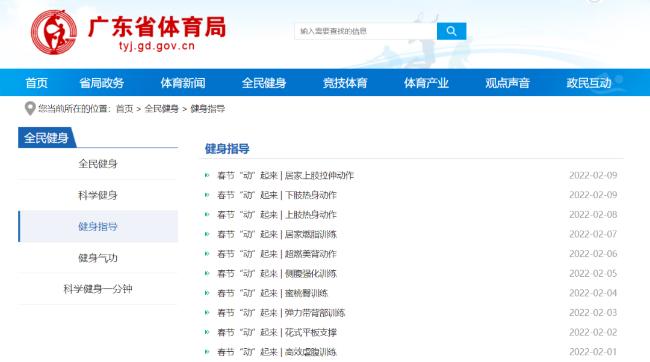Click bullet arrow beside 蜜桃臀训练
Viewport: 650px width, 362px height.
[x=207, y=293]
